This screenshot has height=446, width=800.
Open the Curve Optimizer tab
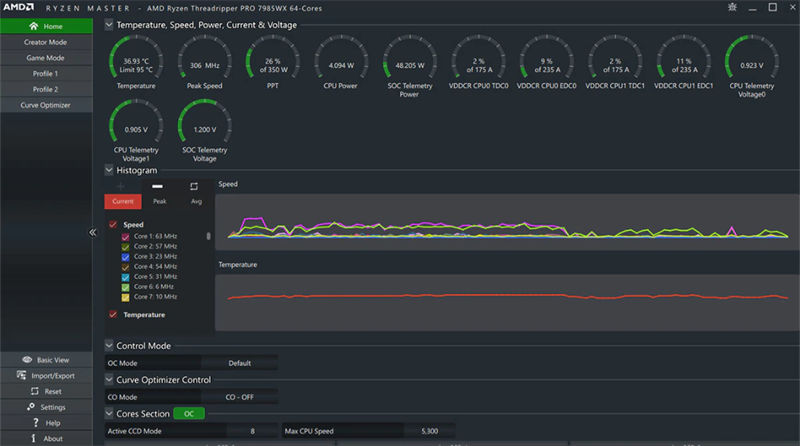45,104
